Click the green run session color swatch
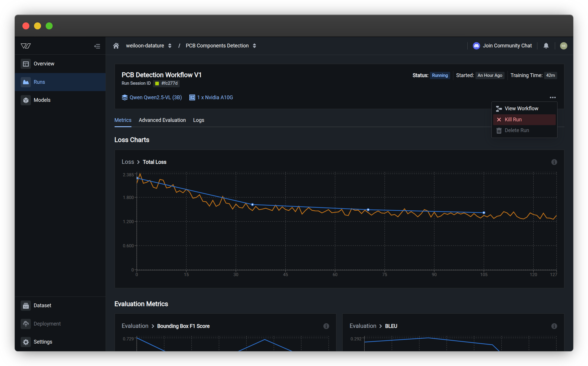The image size is (588, 366). coord(157,83)
